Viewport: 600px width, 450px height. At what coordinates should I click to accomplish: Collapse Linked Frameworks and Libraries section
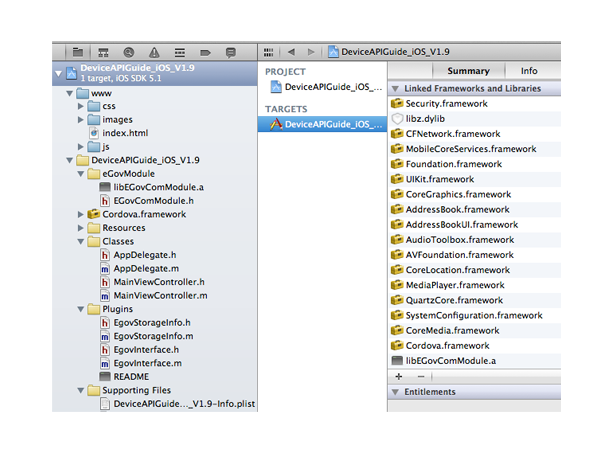pyautogui.click(x=394, y=89)
